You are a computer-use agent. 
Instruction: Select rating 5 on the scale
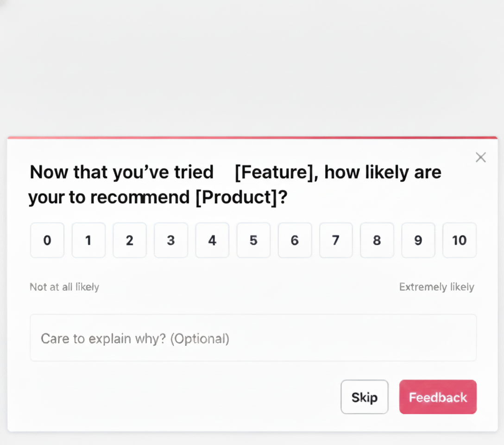(x=253, y=240)
